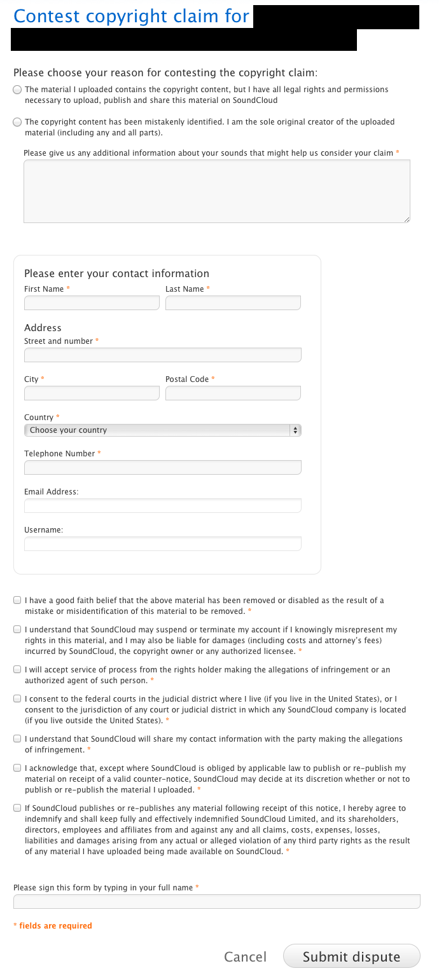Select the 'mistakenly identified' radio option
439x980 pixels.
[x=17, y=122]
